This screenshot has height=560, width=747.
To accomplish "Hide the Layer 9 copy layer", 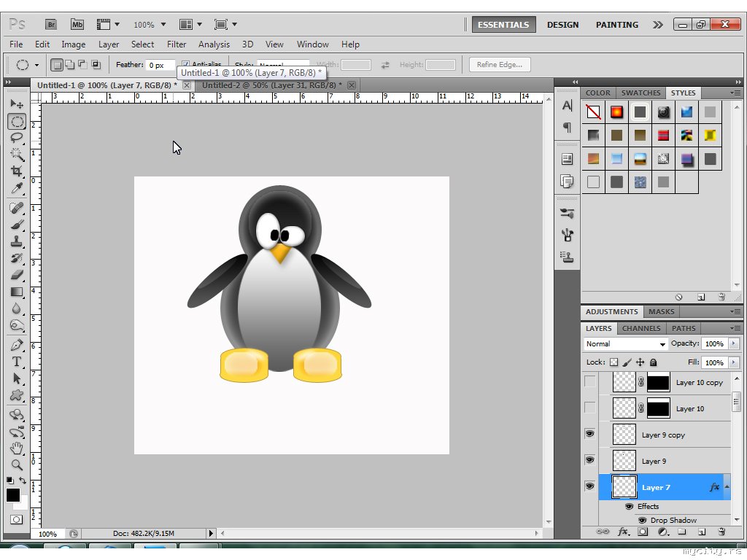I will click(589, 434).
